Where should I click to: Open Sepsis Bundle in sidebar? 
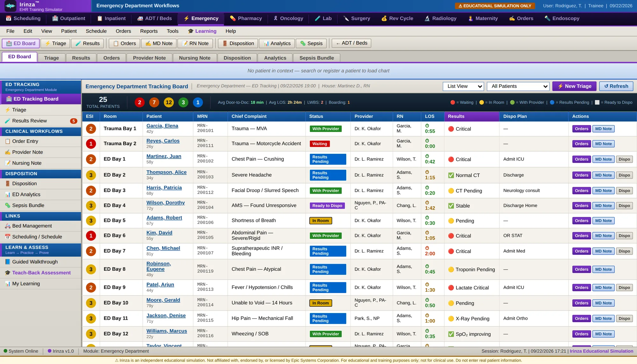click(x=41, y=205)
